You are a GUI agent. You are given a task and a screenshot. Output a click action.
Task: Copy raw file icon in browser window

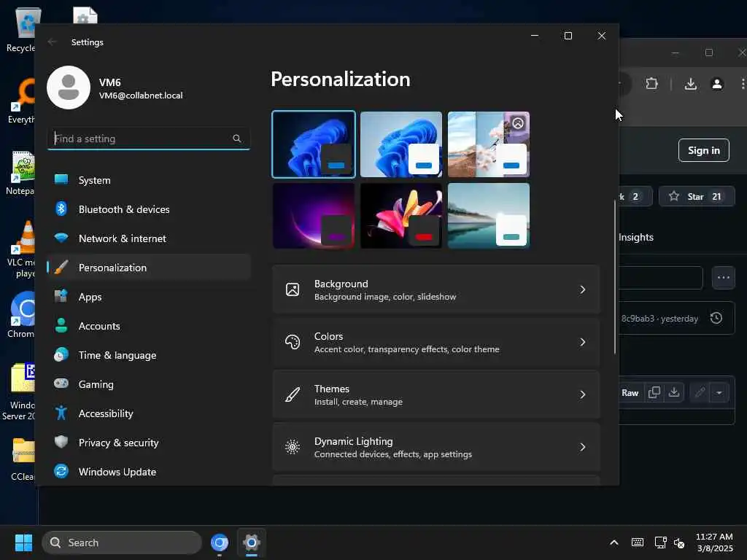click(654, 392)
